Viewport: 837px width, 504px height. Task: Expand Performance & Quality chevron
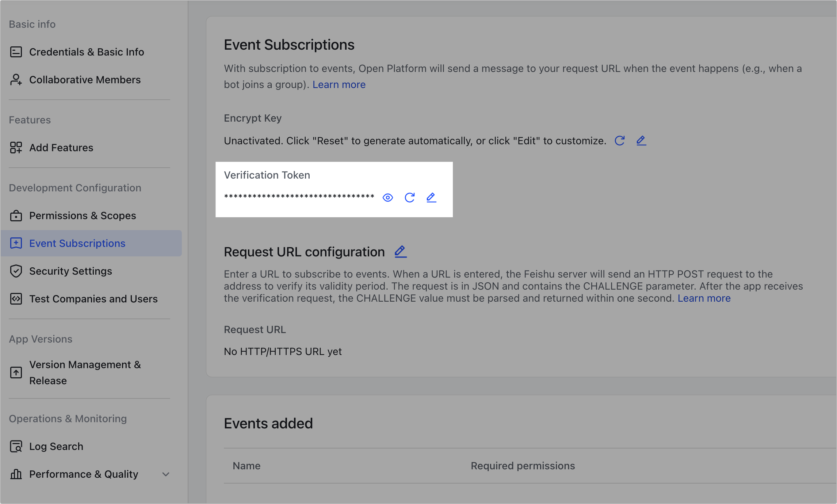coord(166,474)
